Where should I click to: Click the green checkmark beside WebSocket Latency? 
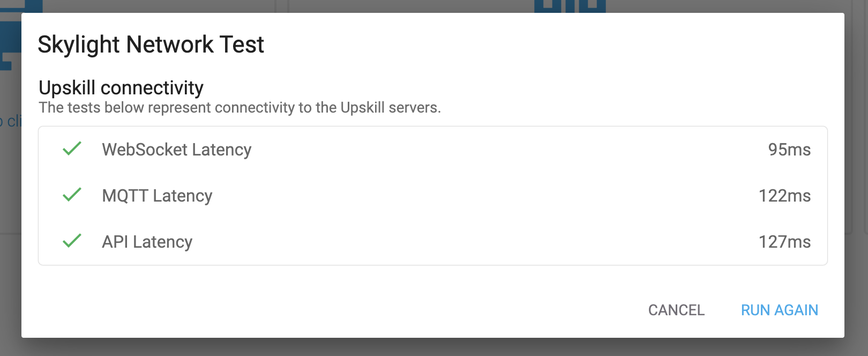tap(72, 149)
